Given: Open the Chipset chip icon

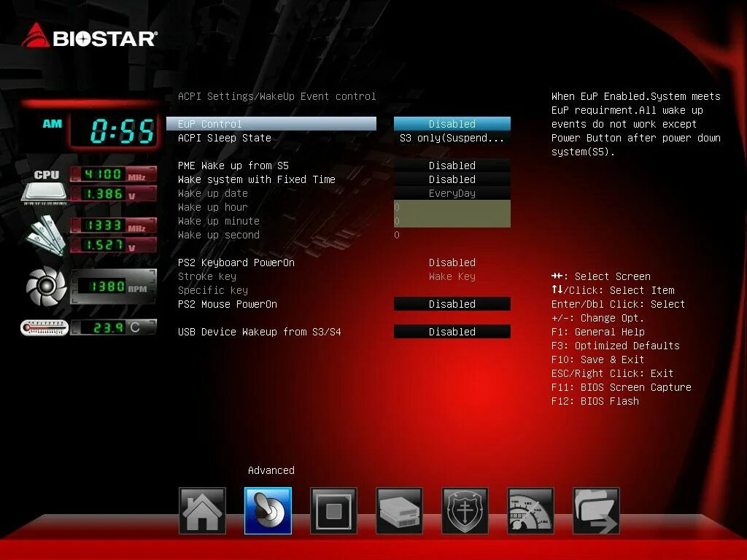Looking at the screenshot, I should click(x=333, y=511).
